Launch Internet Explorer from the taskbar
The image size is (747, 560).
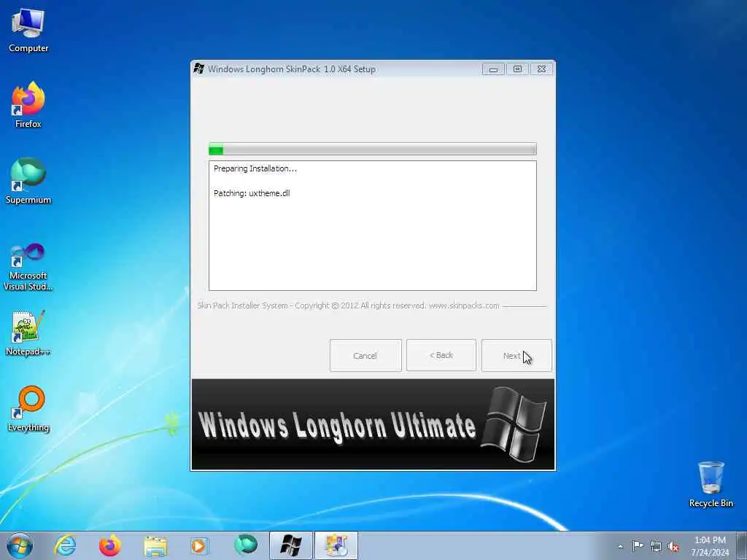(x=65, y=545)
